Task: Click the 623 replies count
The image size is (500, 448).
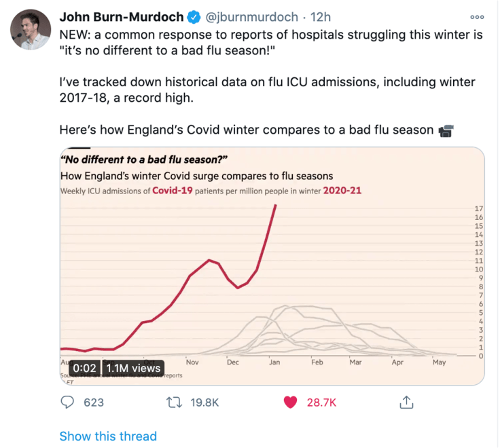Action: click(x=94, y=403)
